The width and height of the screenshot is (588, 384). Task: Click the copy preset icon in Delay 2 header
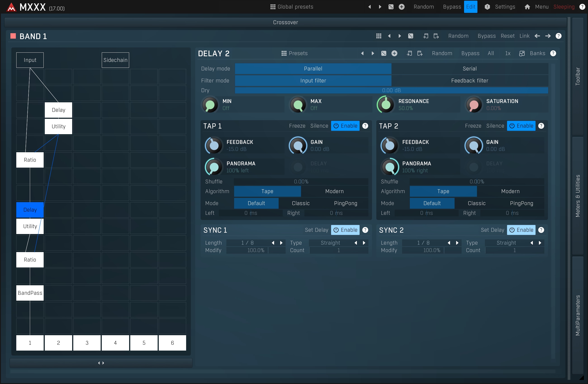point(409,53)
